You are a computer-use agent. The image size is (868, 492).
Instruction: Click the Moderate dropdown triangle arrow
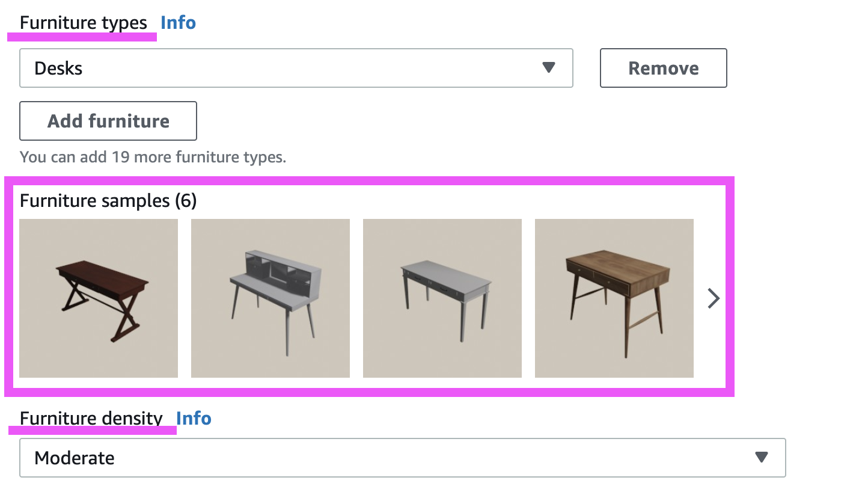coord(762,457)
